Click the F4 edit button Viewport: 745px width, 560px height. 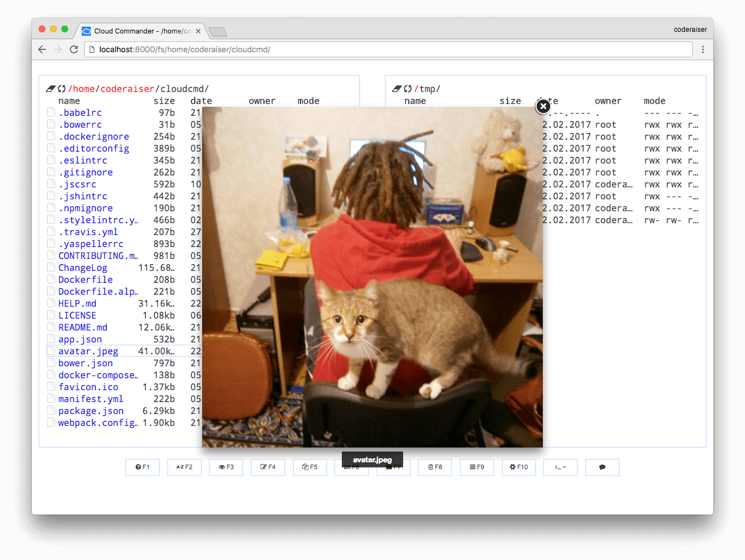pos(268,467)
